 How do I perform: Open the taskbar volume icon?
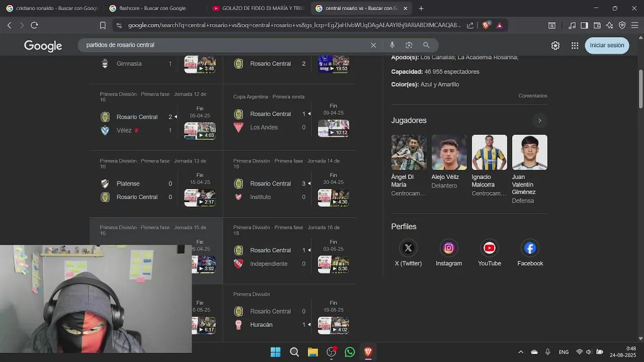589,352
